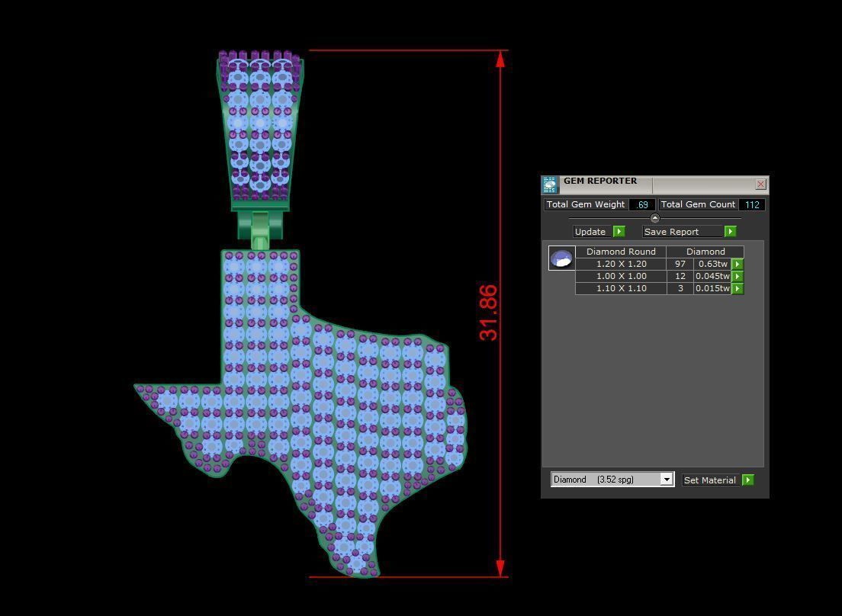Click the red 31.86 dimension label
Viewport: 842px width, 616px height.
pos(489,313)
